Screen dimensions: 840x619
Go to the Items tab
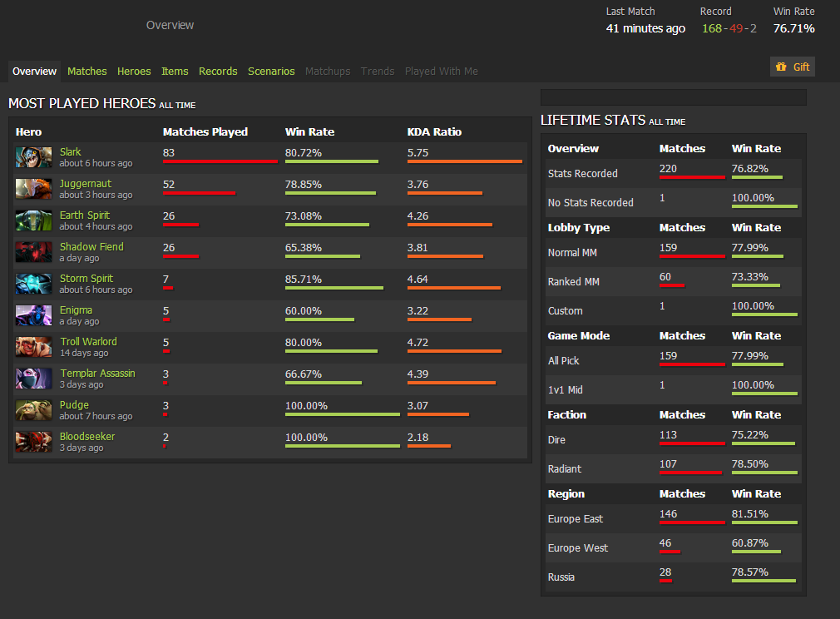point(175,72)
